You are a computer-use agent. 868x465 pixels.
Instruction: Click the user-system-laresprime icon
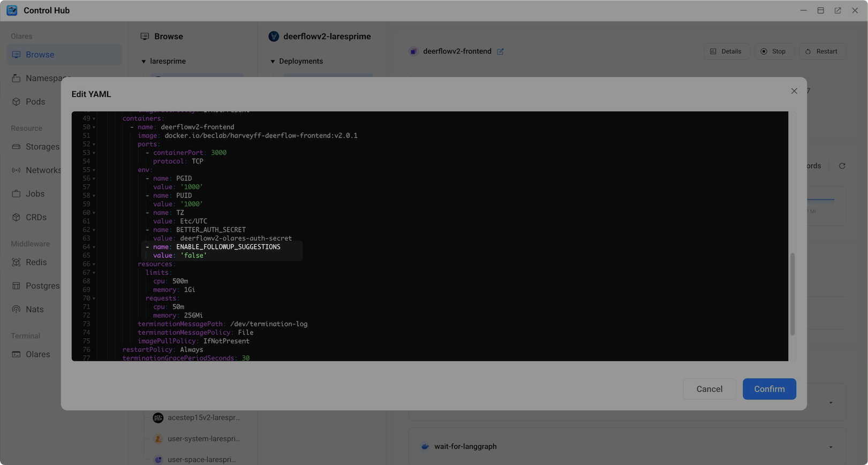click(x=158, y=439)
